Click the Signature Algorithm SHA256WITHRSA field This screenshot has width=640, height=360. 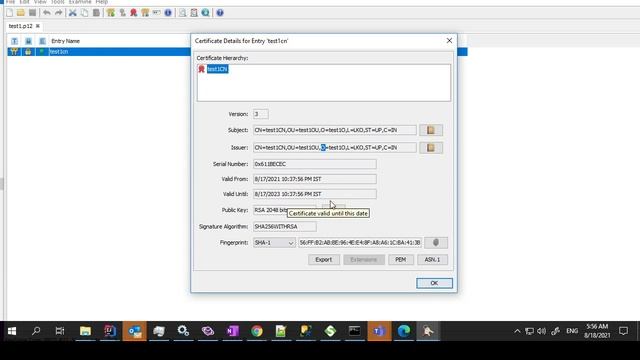click(284, 227)
